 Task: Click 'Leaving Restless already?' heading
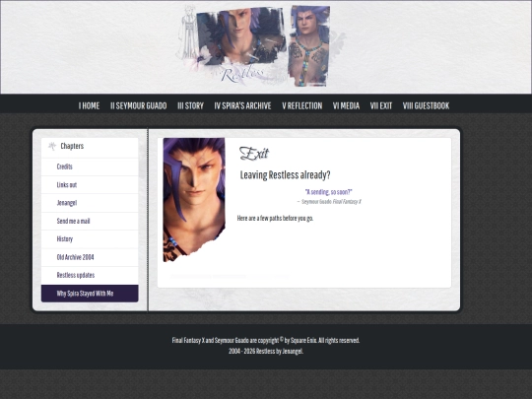pyautogui.click(x=285, y=175)
